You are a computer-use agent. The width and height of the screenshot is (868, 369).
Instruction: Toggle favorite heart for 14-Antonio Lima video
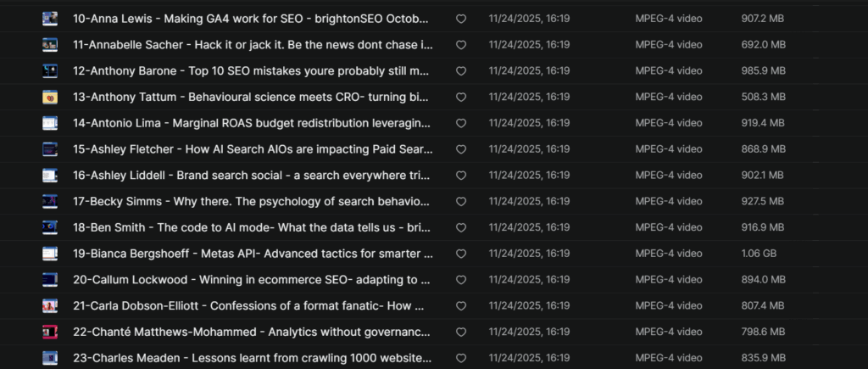[x=461, y=123]
